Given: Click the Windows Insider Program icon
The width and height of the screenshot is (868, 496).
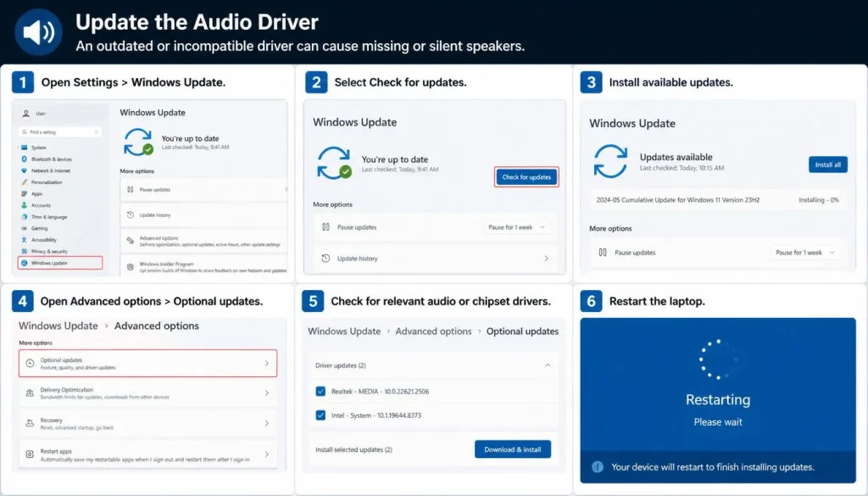Looking at the screenshot, I should pyautogui.click(x=130, y=267).
